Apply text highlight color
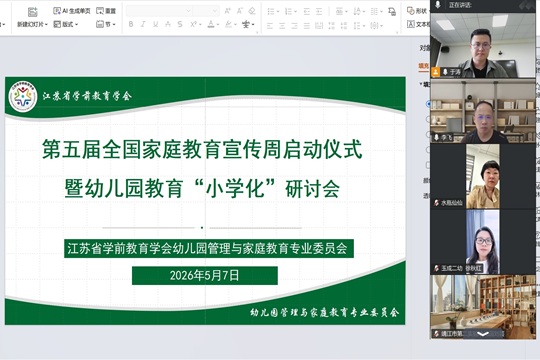 (x=228, y=24)
